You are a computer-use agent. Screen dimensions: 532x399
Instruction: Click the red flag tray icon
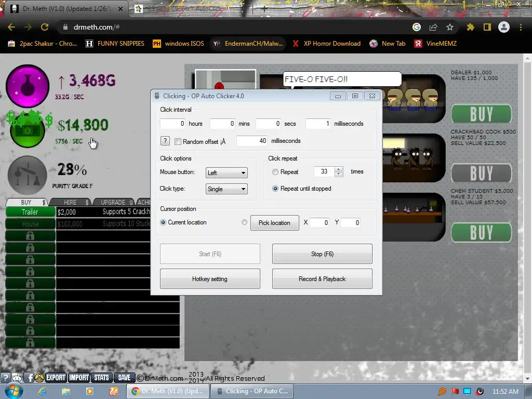[455, 392]
